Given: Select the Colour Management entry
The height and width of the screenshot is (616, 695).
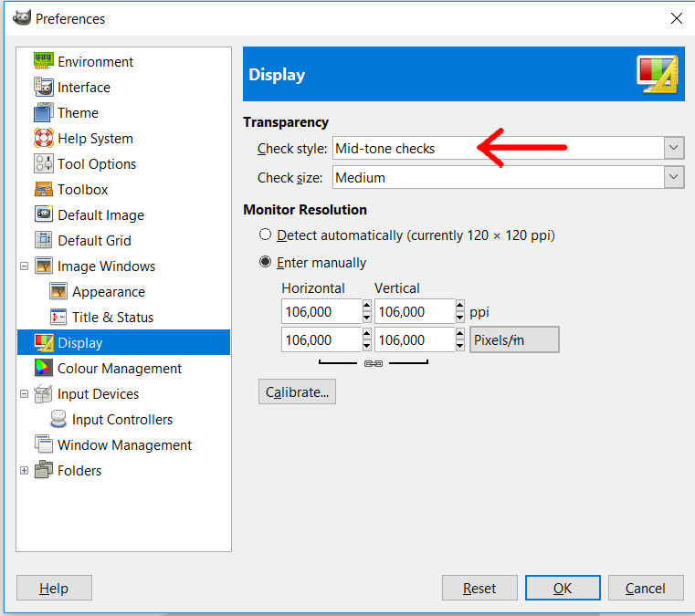Looking at the screenshot, I should [120, 369].
